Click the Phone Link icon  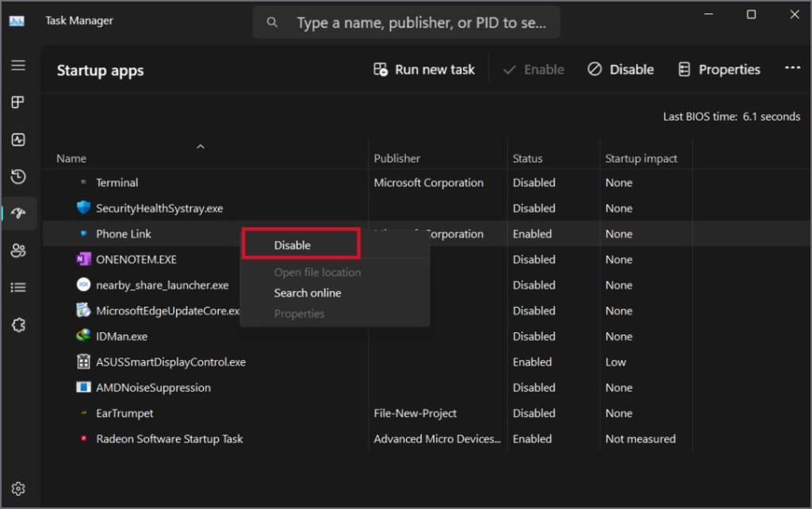tap(83, 233)
